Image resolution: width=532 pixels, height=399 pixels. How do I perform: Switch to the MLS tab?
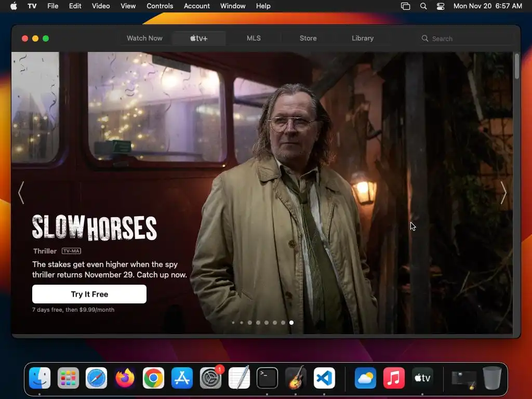click(254, 38)
